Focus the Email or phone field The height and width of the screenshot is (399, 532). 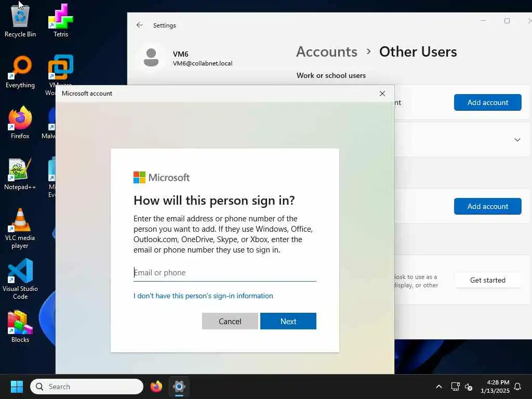(224, 273)
